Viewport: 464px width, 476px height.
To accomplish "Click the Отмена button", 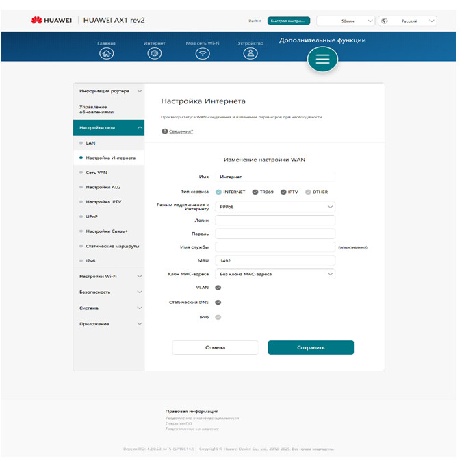I will pyautogui.click(x=215, y=347).
